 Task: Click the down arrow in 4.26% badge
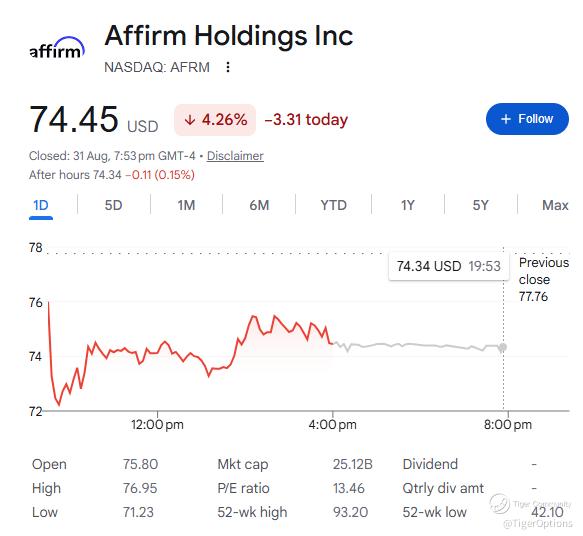(x=190, y=120)
